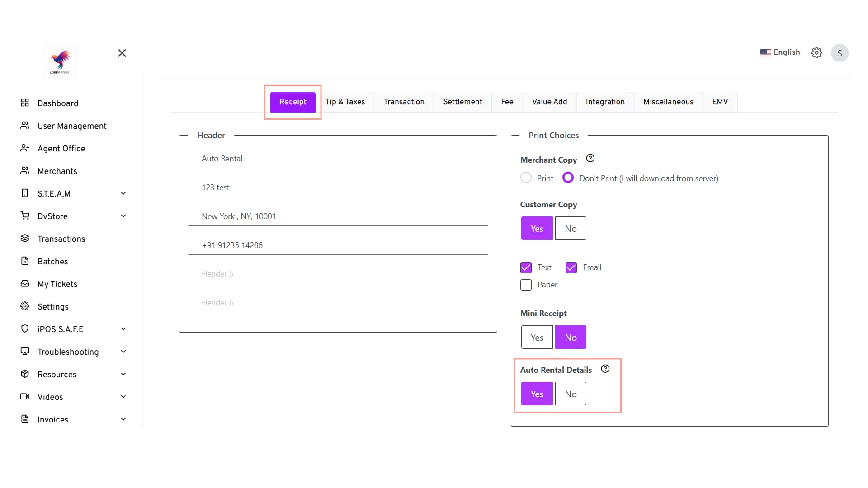Open the Integration tab

(605, 102)
